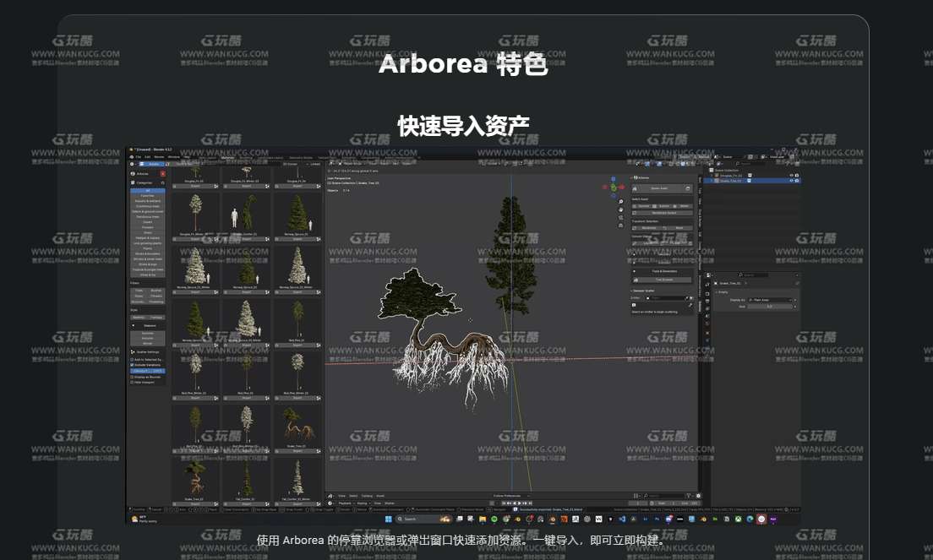Open the Render menu
Image resolution: width=933 pixels, height=560 pixels.
159,157
